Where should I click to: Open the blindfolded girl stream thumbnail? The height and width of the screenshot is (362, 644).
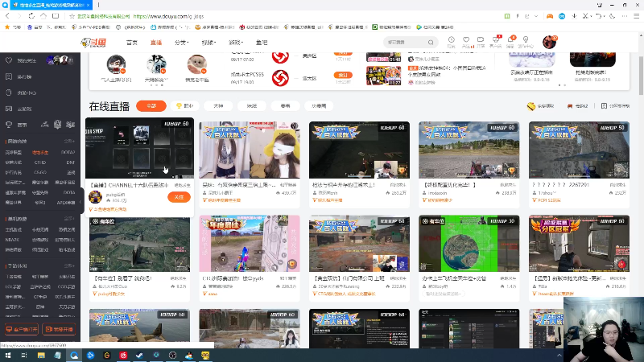pos(250,150)
